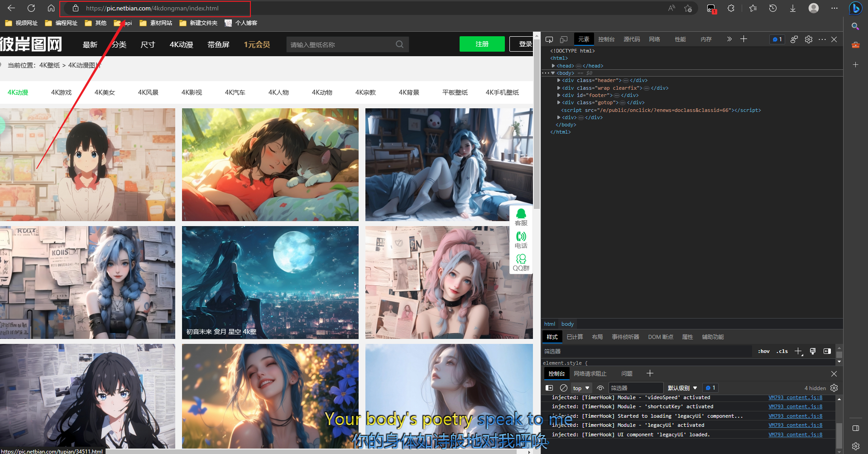868x454 pixels.
Task: Open the sidebar Tools briefcase
Action: pyautogui.click(x=855, y=45)
